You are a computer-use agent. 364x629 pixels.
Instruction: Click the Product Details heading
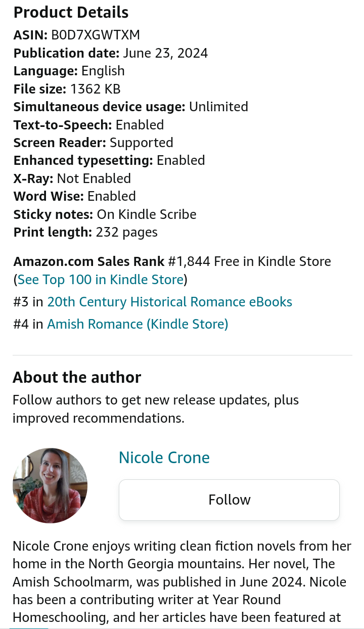71,13
